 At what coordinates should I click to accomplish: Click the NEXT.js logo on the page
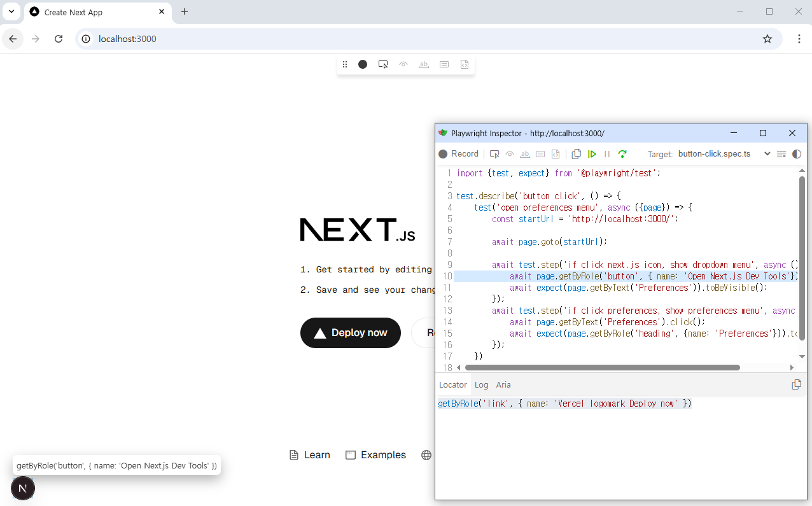coord(358,230)
